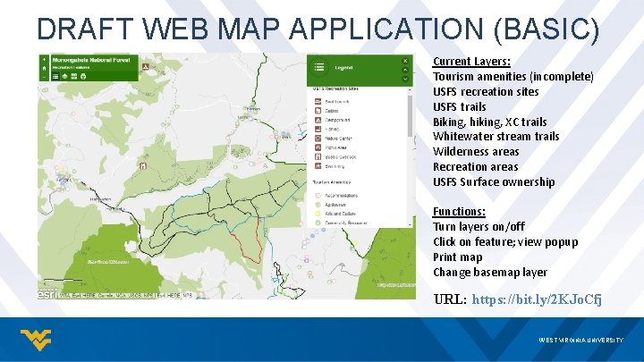Click the Arts and Culture yellow swatch

click(318, 214)
